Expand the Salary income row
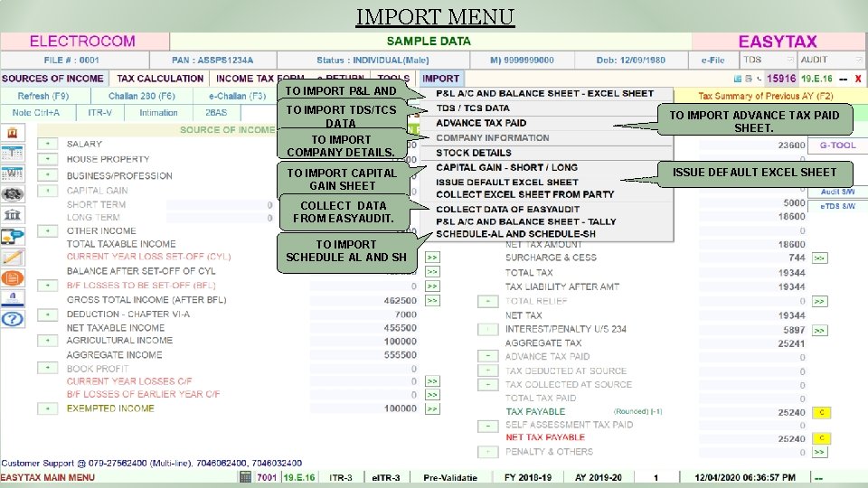Screen dimensions: 868x488 (x=48, y=144)
